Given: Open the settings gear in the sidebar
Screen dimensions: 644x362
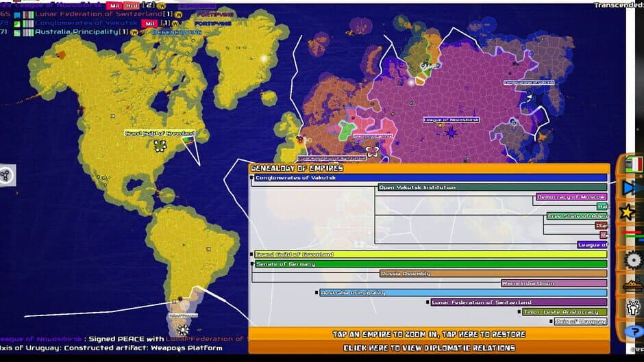Looking at the screenshot, I should tap(633, 260).
